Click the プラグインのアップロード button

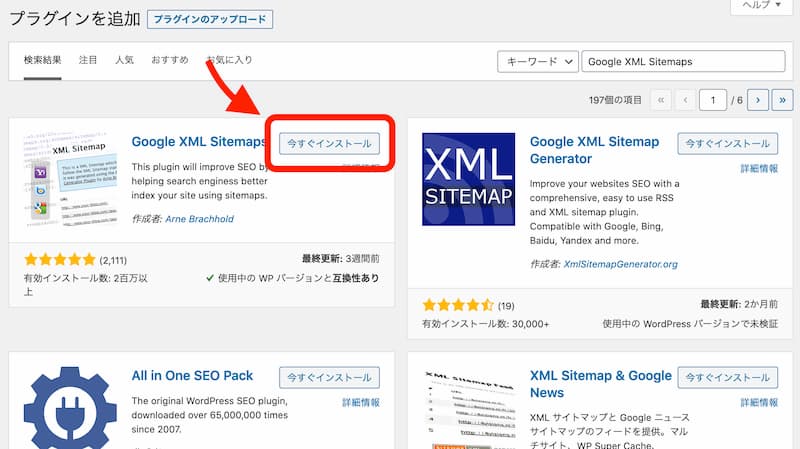(210, 19)
